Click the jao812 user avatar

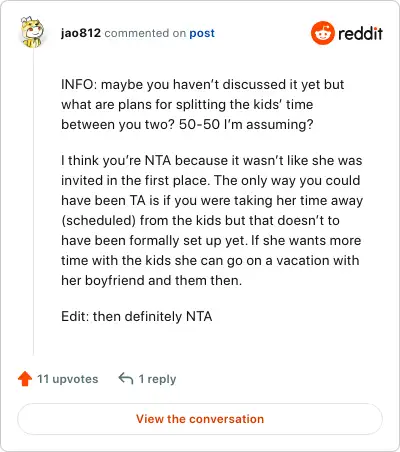click(32, 32)
